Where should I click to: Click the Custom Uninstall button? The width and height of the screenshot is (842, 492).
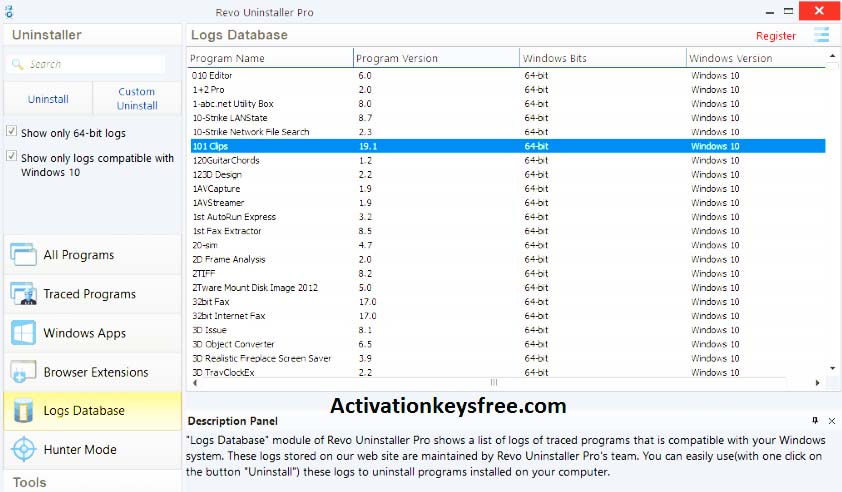(x=137, y=99)
